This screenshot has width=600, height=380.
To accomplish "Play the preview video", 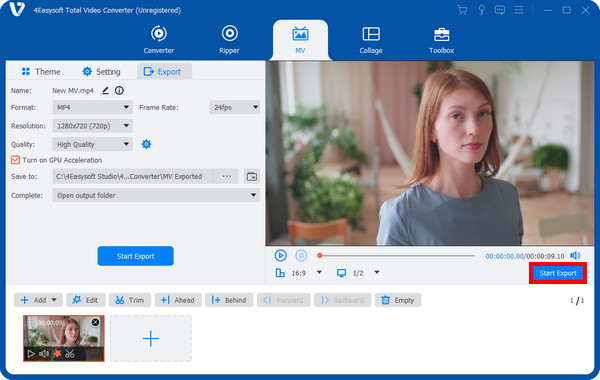I will pyautogui.click(x=280, y=255).
